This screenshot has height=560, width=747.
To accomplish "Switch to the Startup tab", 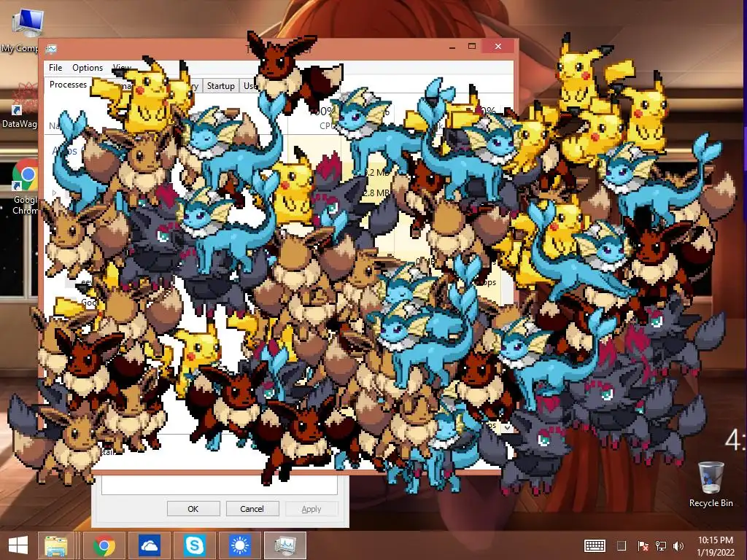I will click(x=220, y=86).
